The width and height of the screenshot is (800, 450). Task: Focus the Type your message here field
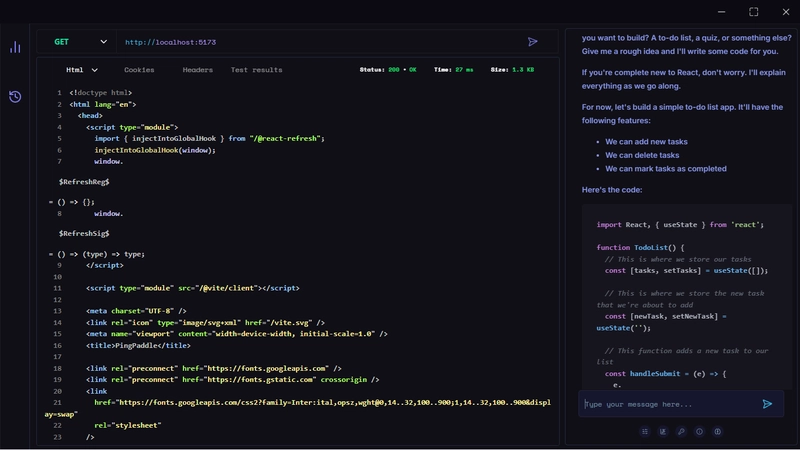click(665, 404)
